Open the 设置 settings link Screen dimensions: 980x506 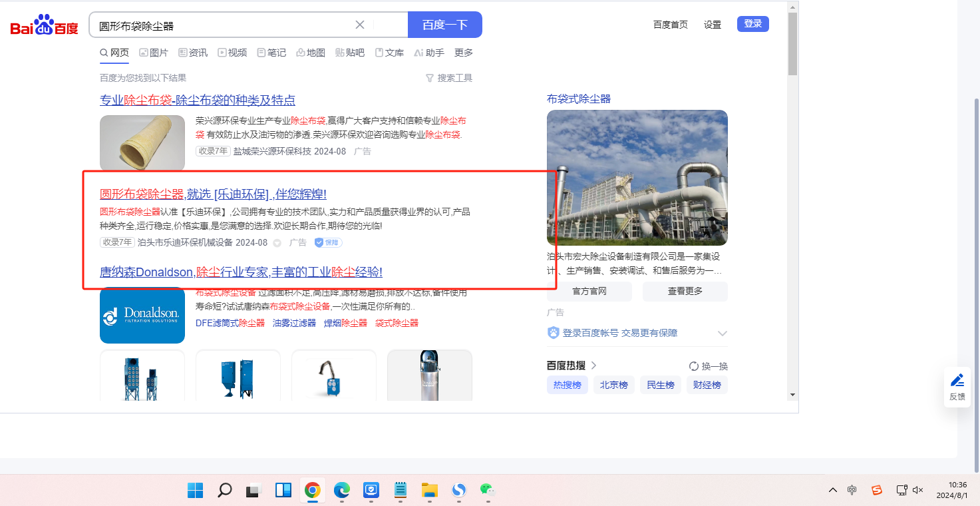point(713,25)
